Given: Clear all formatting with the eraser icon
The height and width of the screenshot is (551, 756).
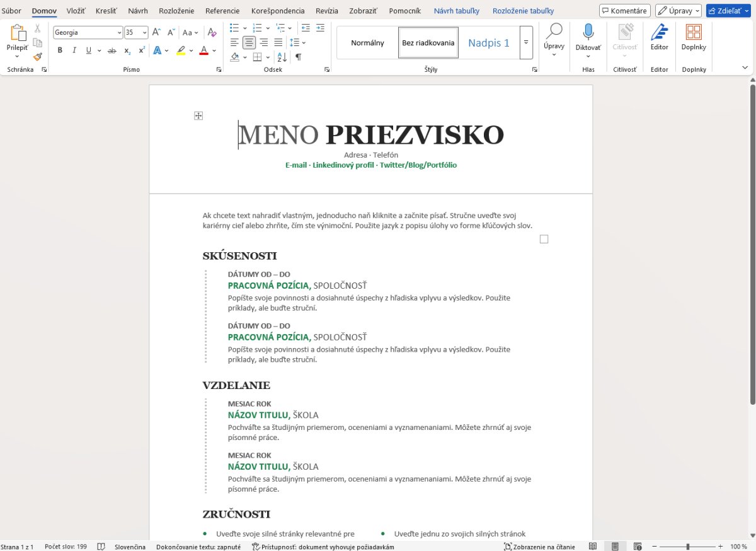Looking at the screenshot, I should (x=212, y=32).
